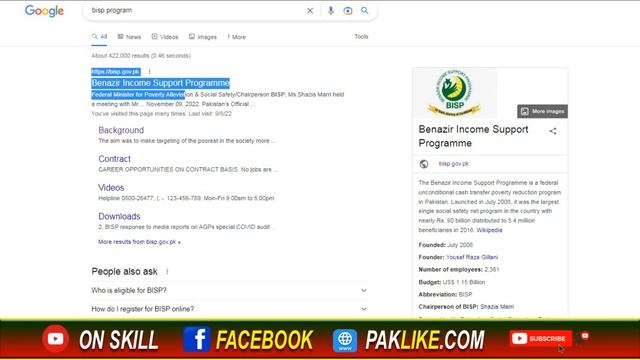Image resolution: width=640 pixels, height=360 pixels.
Task: Start voice search with the microphone icon
Action: coord(331,11)
